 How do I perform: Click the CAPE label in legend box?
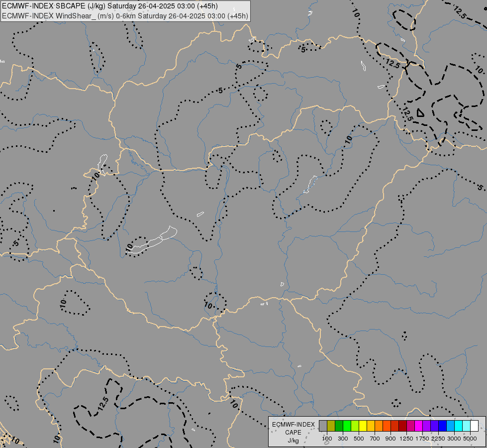[293, 433]
